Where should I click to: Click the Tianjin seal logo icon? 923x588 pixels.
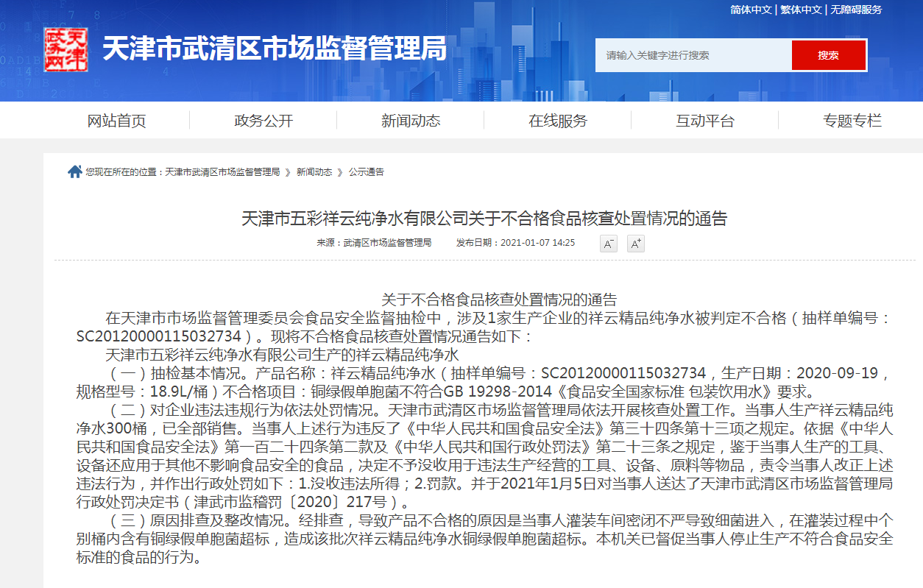[x=66, y=49]
